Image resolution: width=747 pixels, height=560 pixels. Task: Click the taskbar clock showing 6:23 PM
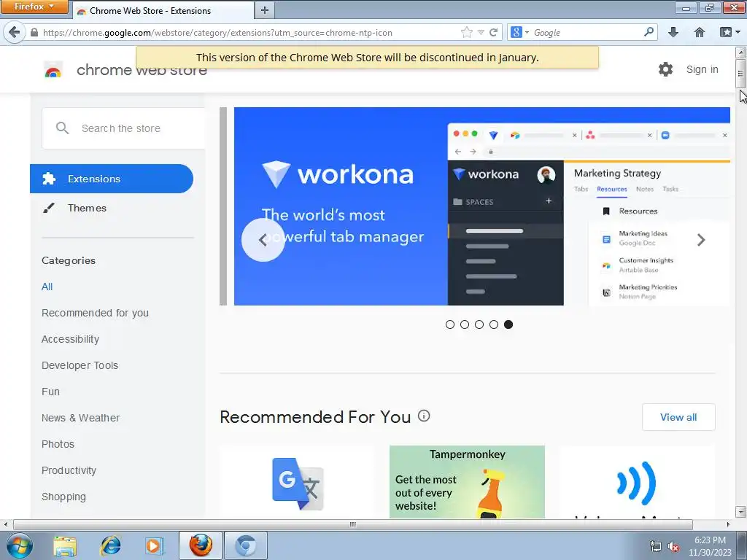tap(710, 546)
